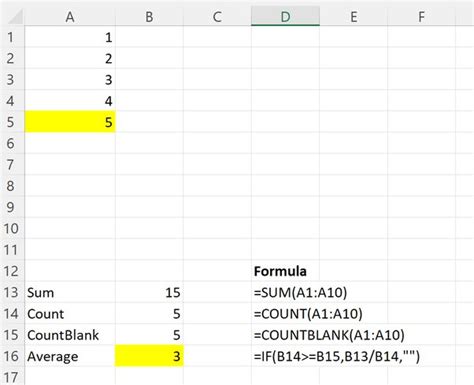Select row 13 header
This screenshot has height=385, width=474.
point(12,292)
